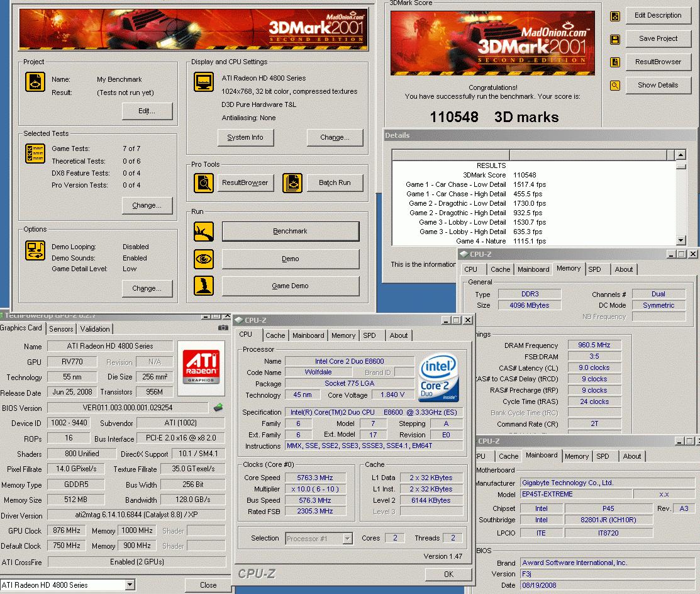Click the GPU-Z camera screenshot icon
This screenshot has width=700, height=594.
tap(223, 328)
